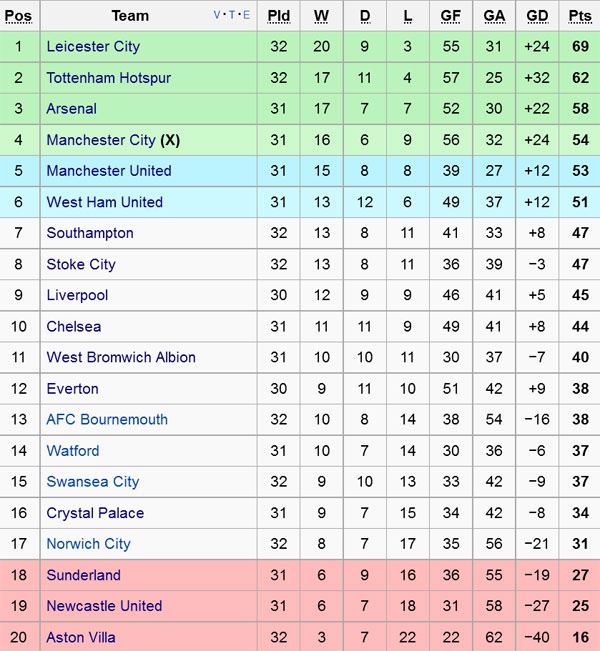Open the Crystal Palace link
This screenshot has width=600, height=651.
[94, 513]
